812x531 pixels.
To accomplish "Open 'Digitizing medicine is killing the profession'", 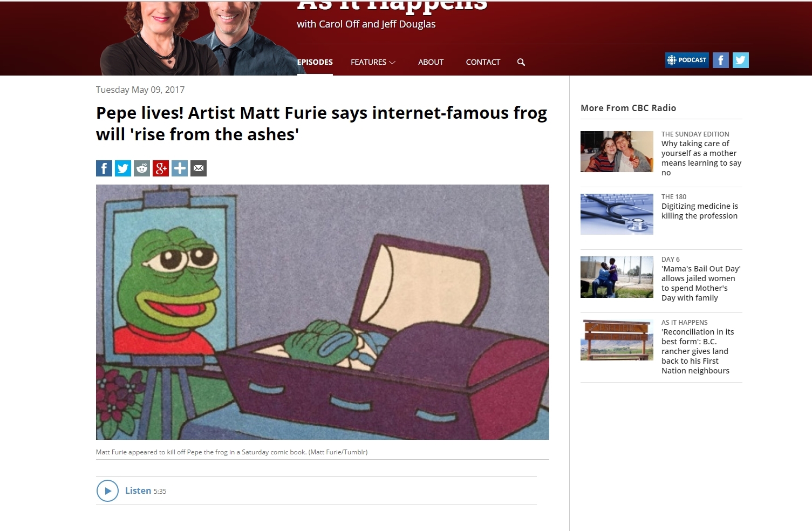I will [x=700, y=211].
